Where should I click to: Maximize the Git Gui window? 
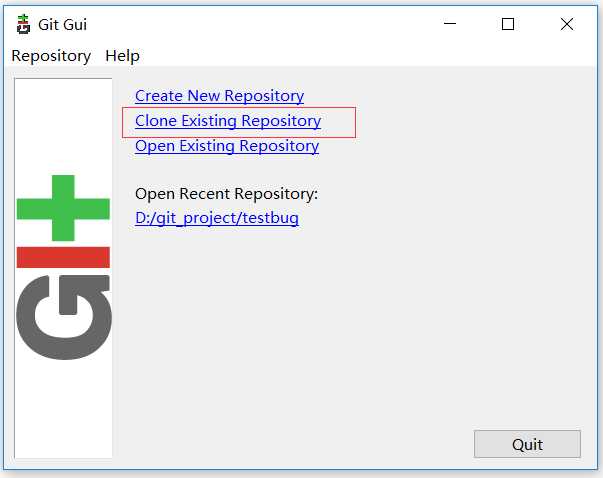(508, 24)
